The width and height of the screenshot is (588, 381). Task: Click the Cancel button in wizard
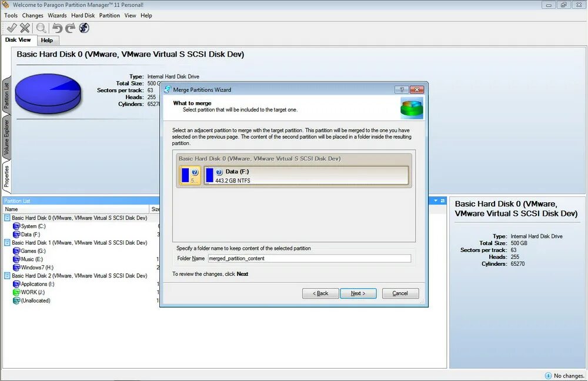coord(400,293)
